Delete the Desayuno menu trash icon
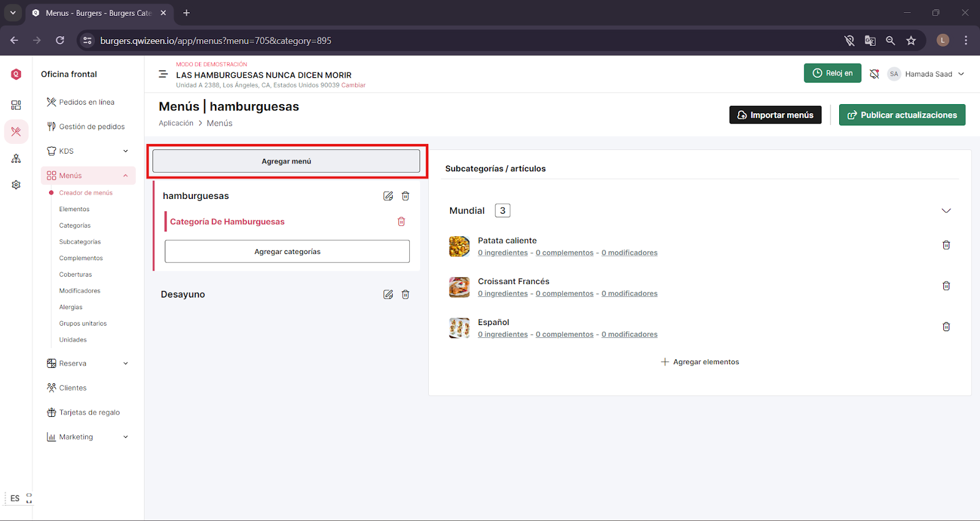This screenshot has width=980, height=521. coord(405,294)
